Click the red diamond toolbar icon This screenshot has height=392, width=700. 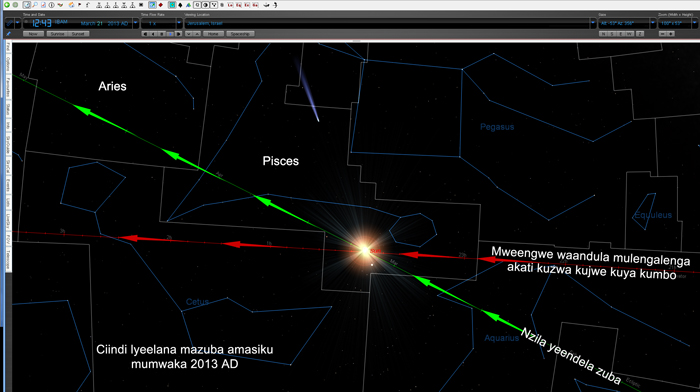pos(161,4)
